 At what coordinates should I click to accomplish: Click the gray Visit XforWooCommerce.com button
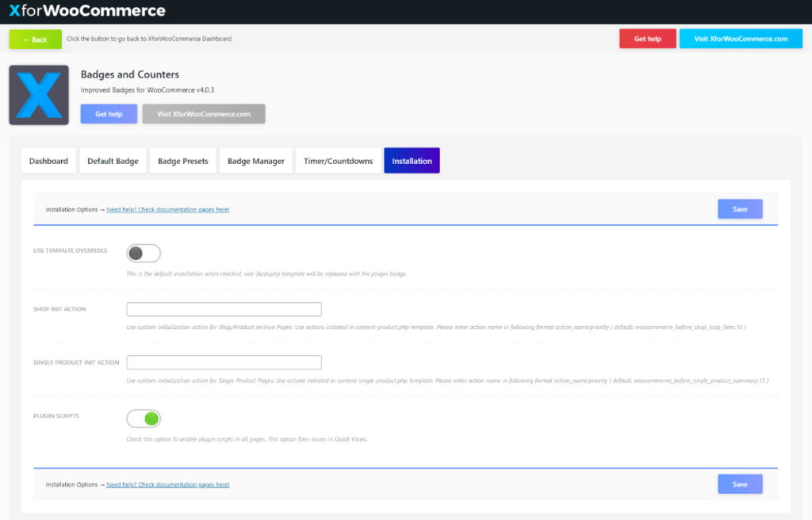point(204,114)
